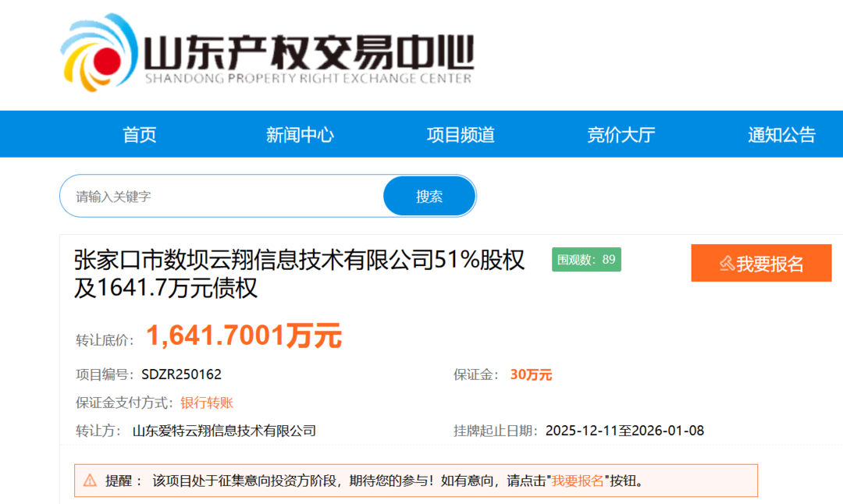Focus the 请输入关键字 search field

[222, 197]
